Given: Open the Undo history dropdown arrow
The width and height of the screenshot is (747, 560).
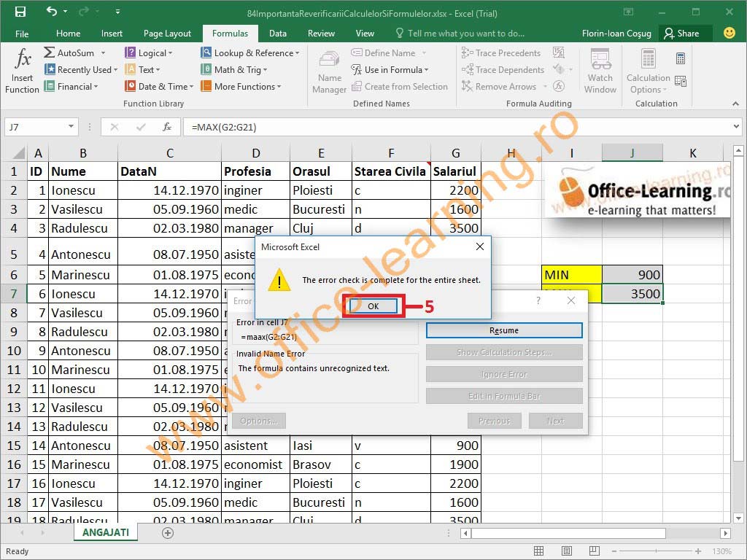Looking at the screenshot, I should [65, 12].
